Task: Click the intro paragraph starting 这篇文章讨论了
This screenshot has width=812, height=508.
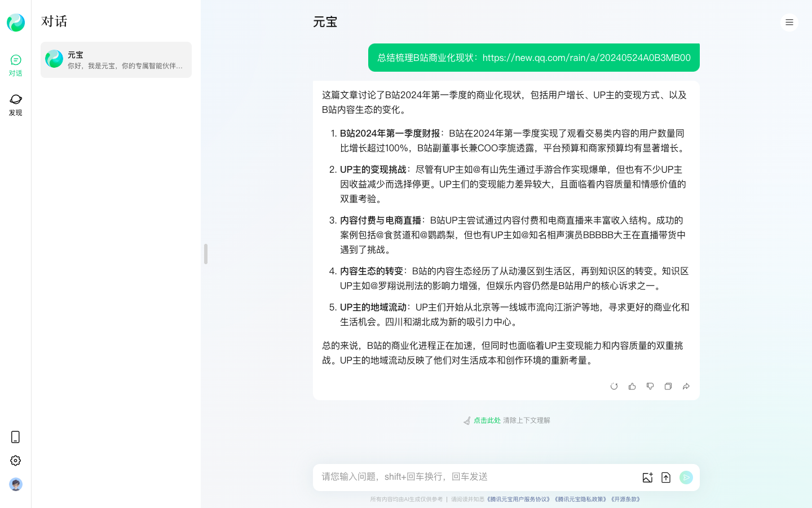Action: [x=505, y=102]
